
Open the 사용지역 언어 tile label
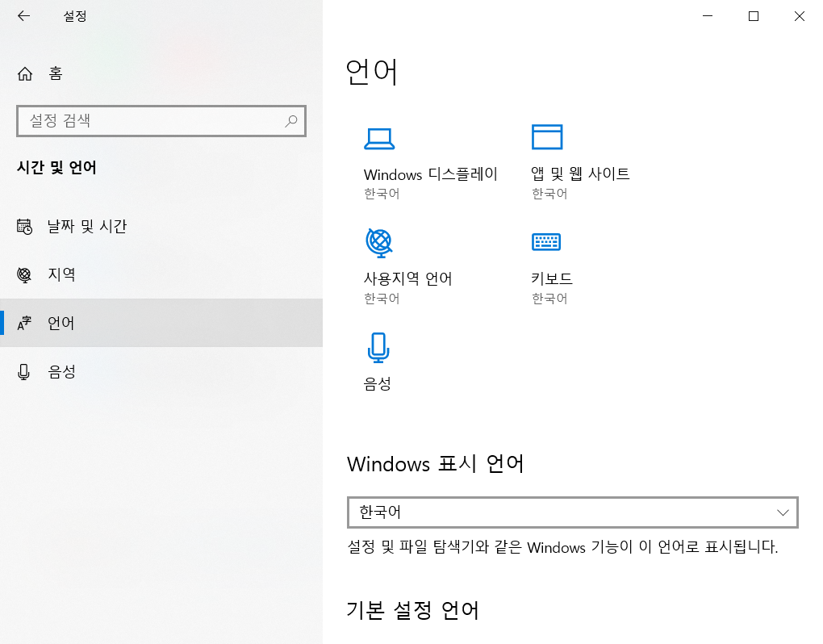coord(407,278)
